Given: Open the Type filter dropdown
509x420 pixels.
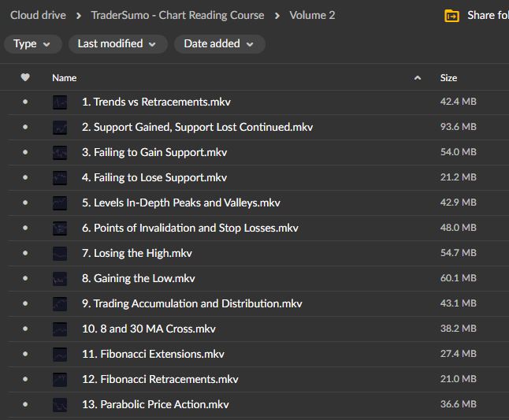Looking at the screenshot, I should (x=32, y=44).
